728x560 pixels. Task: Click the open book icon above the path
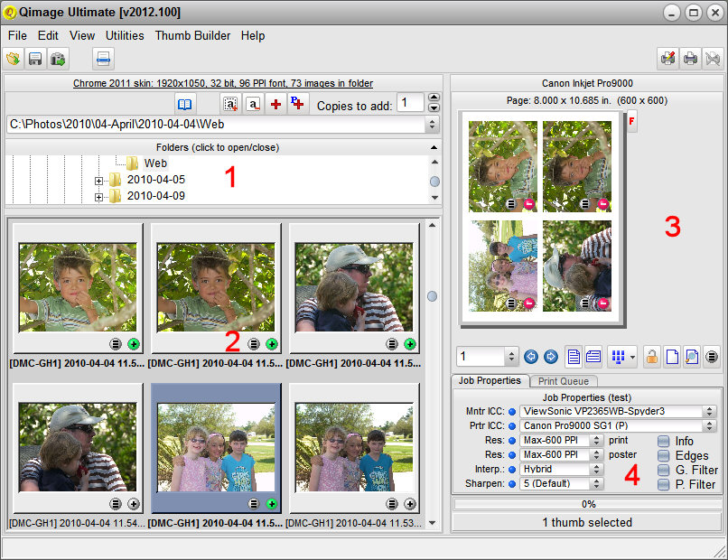pyautogui.click(x=184, y=104)
